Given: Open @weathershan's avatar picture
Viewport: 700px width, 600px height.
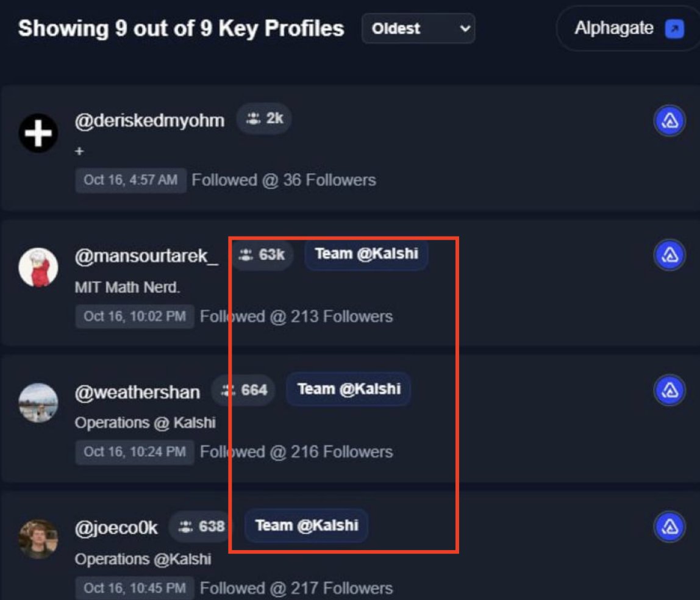Looking at the screenshot, I should 38,402.
